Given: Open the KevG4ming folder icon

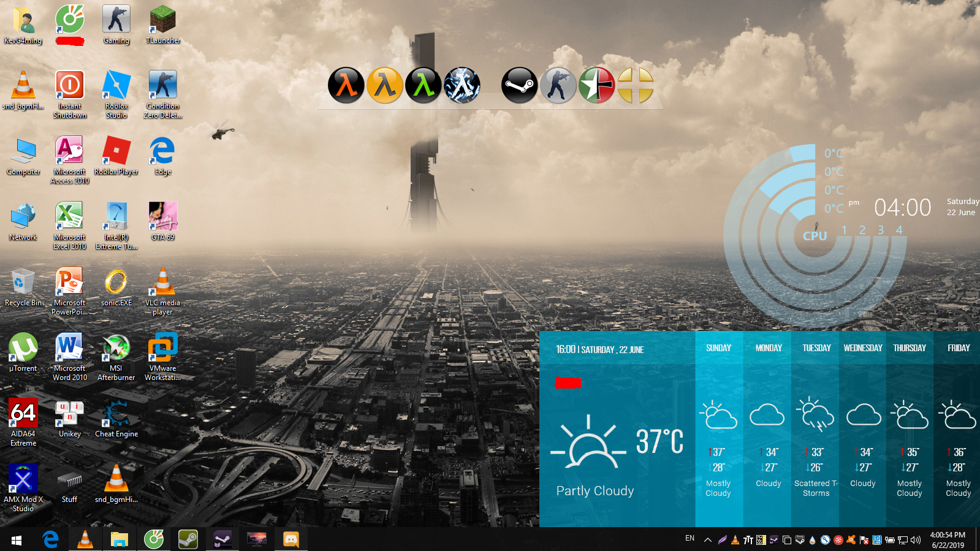Looking at the screenshot, I should 23,25.
